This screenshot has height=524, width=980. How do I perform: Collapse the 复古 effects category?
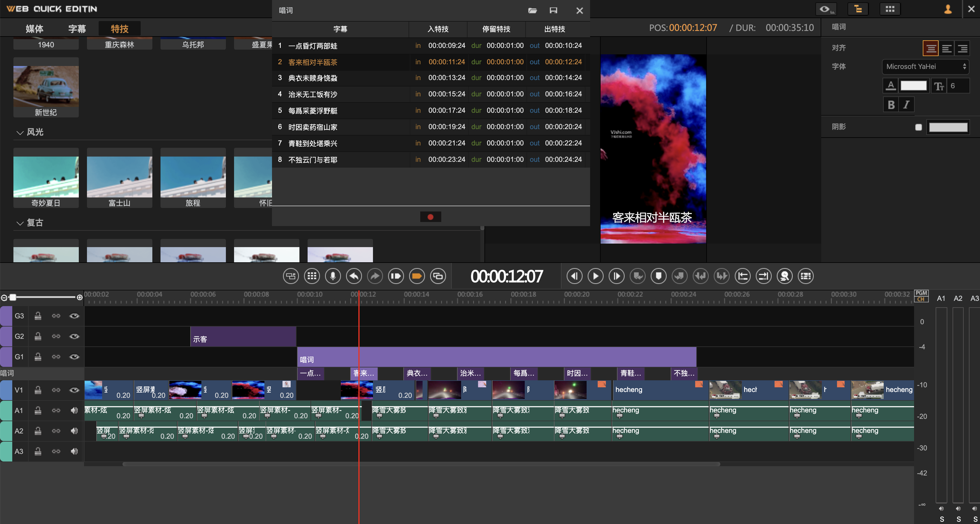(x=20, y=223)
